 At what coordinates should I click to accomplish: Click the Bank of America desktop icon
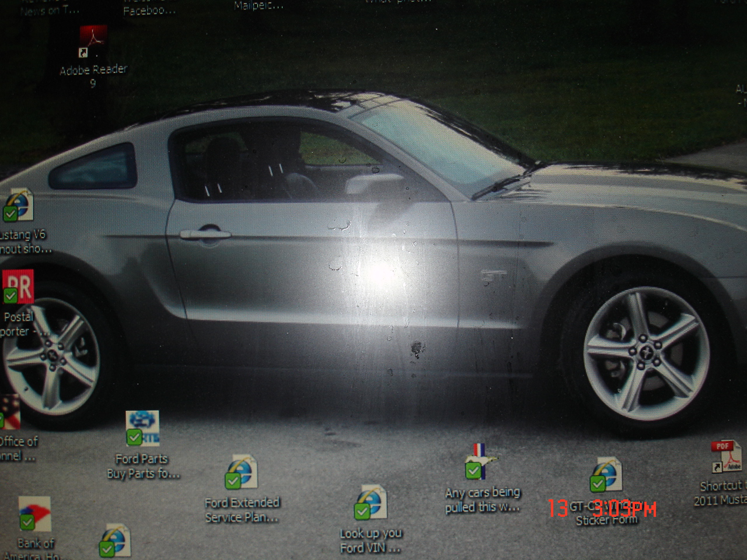34,514
